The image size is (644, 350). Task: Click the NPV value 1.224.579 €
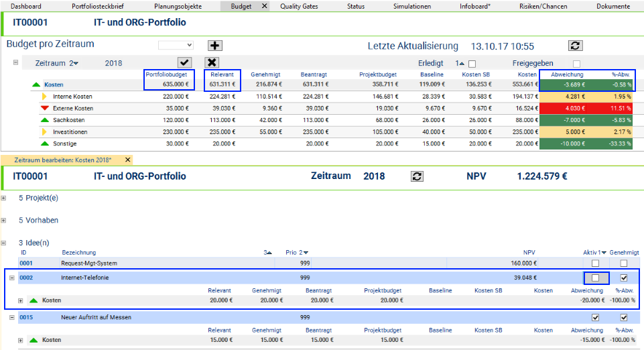(x=541, y=176)
